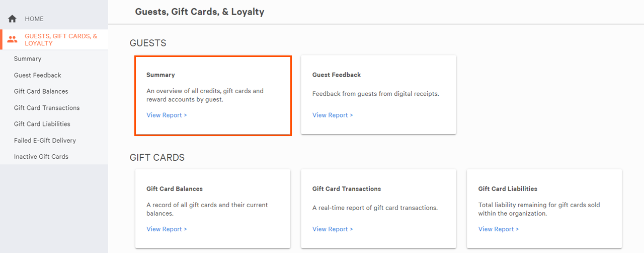Image resolution: width=644 pixels, height=253 pixels.
Task: Go to Gift Card Transactions in sidebar
Action: pyautogui.click(x=47, y=108)
